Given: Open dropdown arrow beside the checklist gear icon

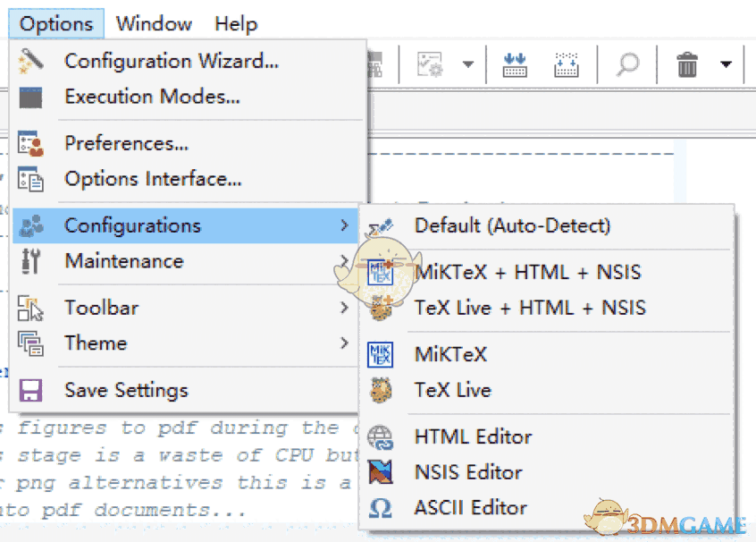Looking at the screenshot, I should (467, 64).
